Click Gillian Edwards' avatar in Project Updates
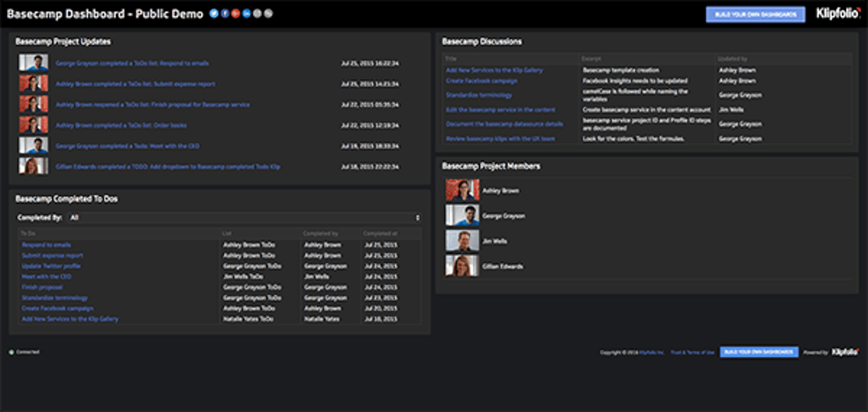 (x=33, y=166)
